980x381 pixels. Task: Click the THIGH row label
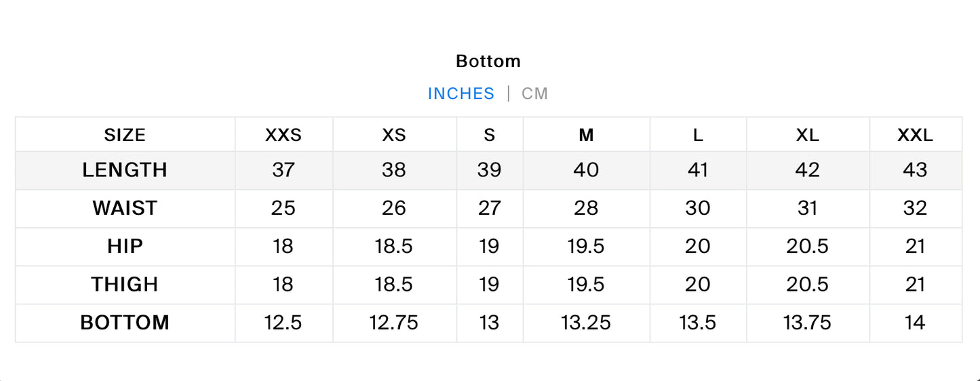click(x=125, y=284)
